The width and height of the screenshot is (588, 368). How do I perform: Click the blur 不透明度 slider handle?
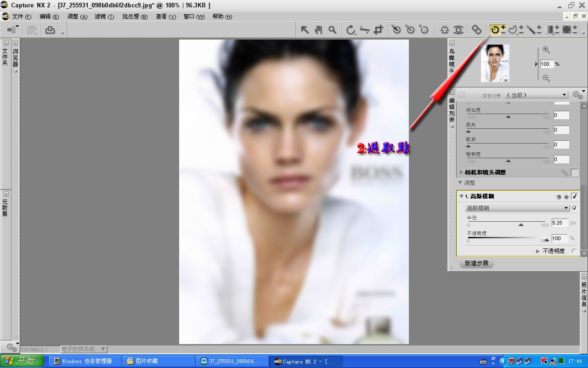point(547,240)
